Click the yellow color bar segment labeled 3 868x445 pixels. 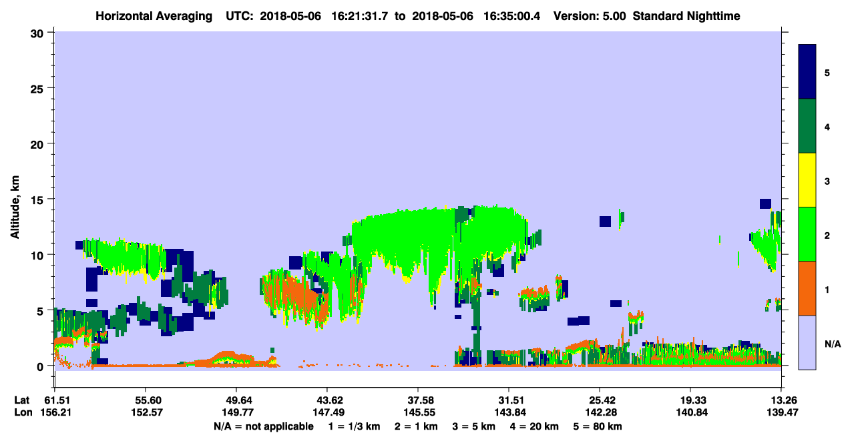[x=807, y=180]
